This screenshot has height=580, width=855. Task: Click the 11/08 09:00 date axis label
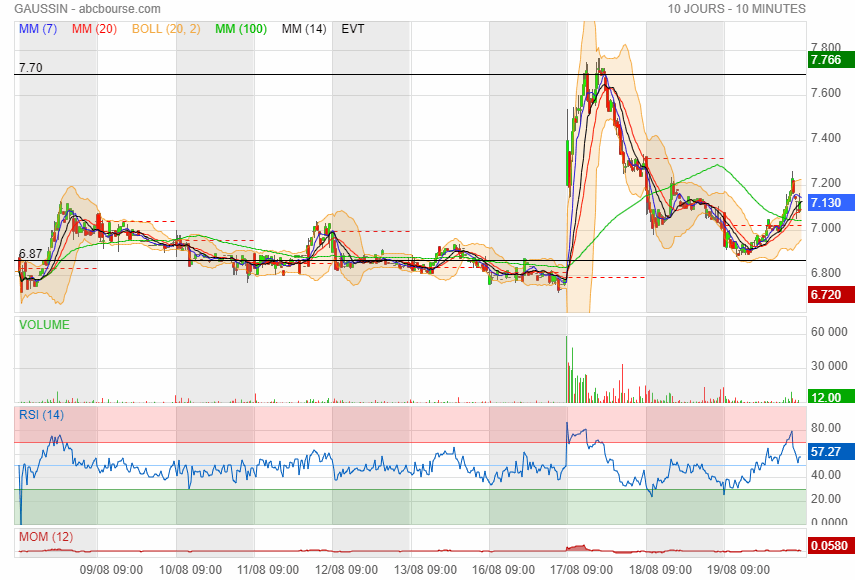tap(268, 570)
